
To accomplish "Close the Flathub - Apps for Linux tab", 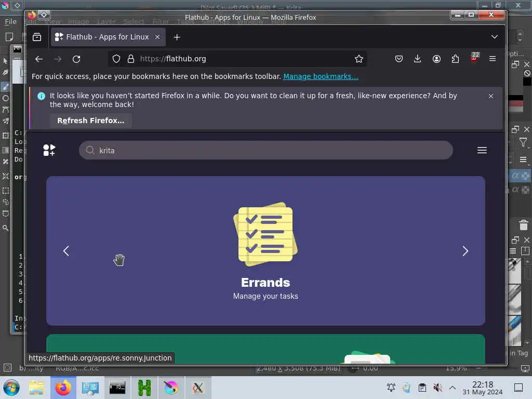I will [157, 37].
